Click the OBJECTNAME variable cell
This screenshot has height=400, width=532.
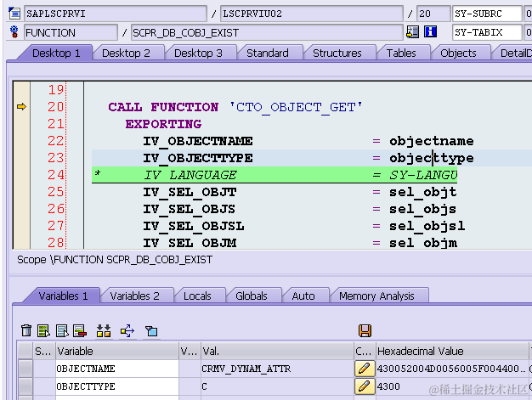[117, 369]
